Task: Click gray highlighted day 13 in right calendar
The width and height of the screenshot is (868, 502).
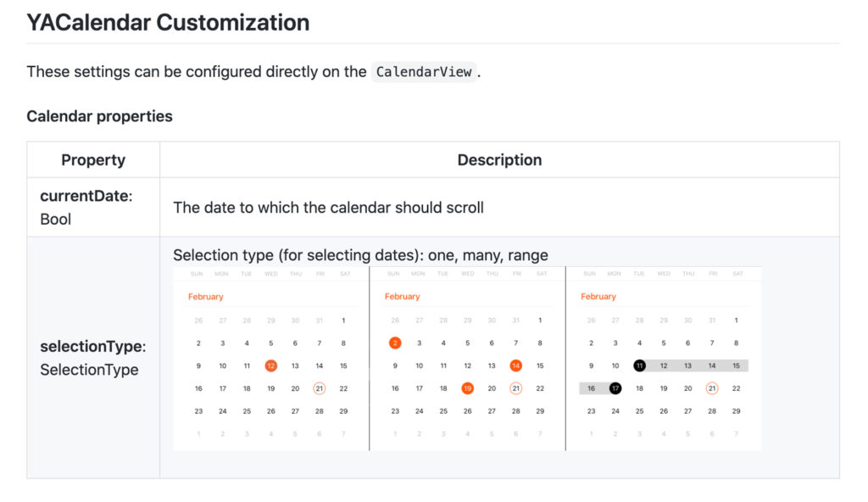Action: [x=687, y=365]
